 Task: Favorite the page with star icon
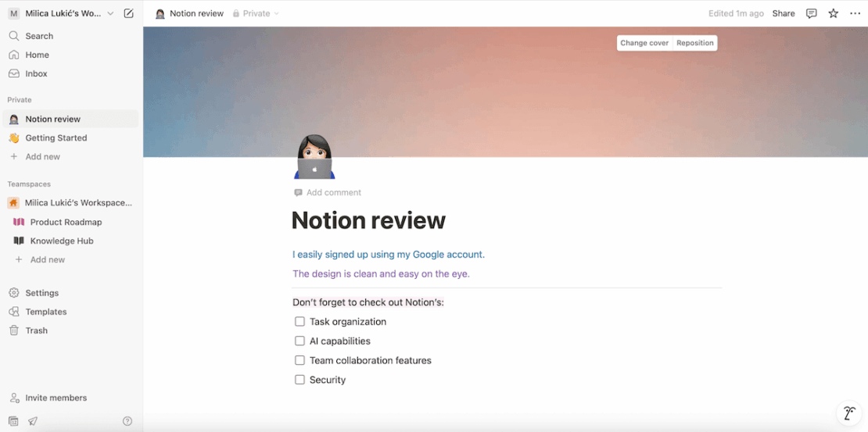[833, 13]
